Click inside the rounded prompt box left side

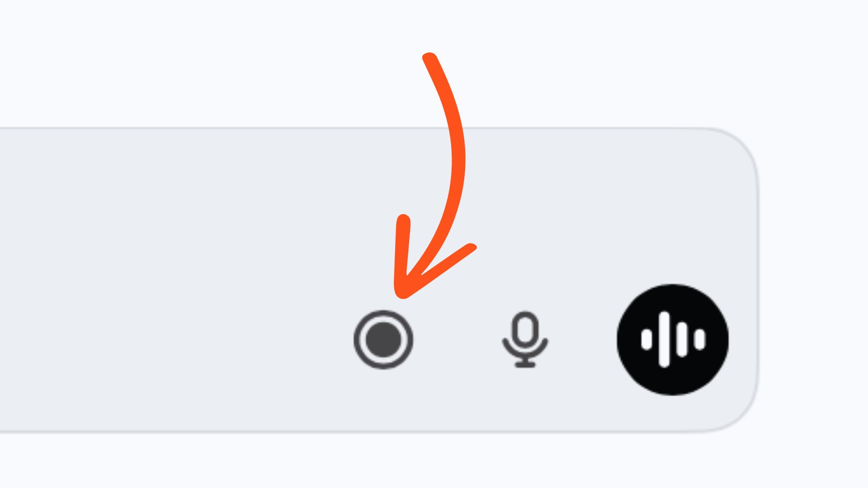coord(172,280)
